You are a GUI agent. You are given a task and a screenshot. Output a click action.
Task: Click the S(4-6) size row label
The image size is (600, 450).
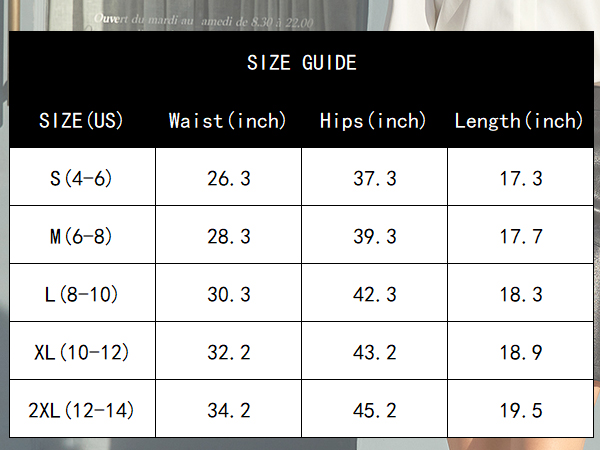(81, 178)
